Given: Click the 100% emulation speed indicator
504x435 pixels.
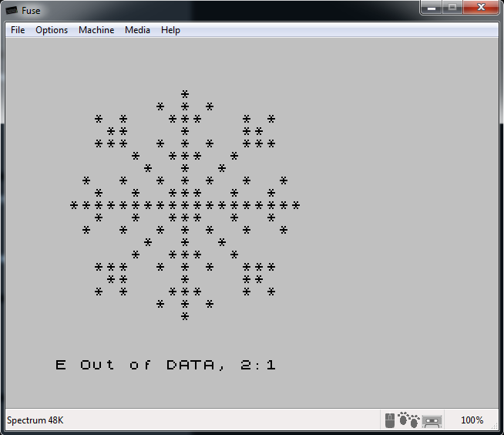Looking at the screenshot, I should (472, 420).
